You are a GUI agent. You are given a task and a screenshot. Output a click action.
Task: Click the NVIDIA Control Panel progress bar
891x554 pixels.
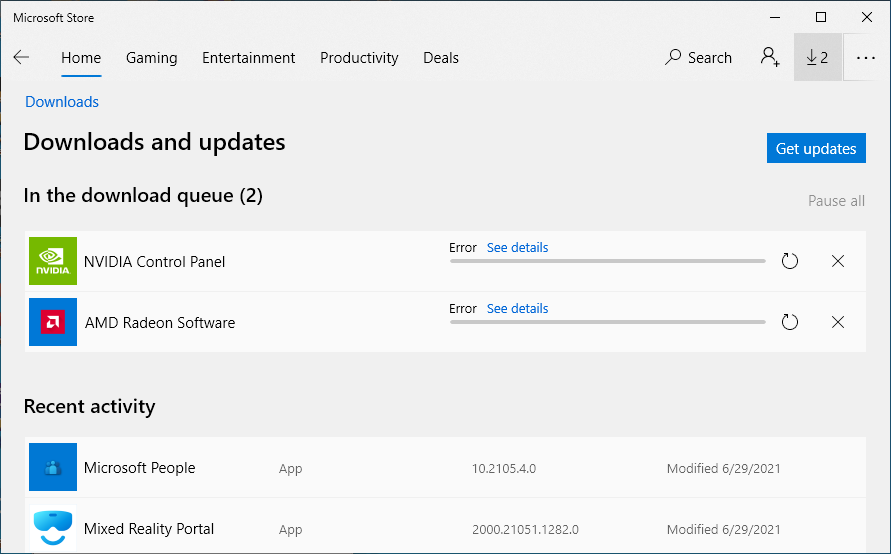click(607, 261)
